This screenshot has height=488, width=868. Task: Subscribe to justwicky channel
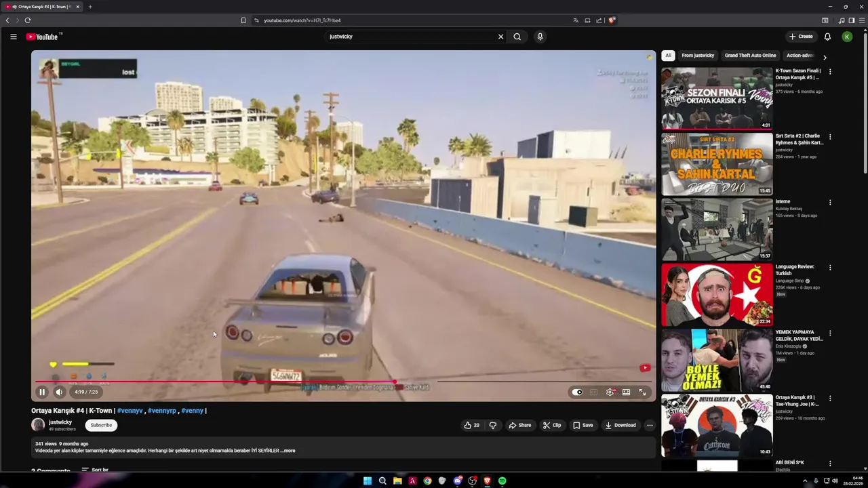[x=101, y=425]
